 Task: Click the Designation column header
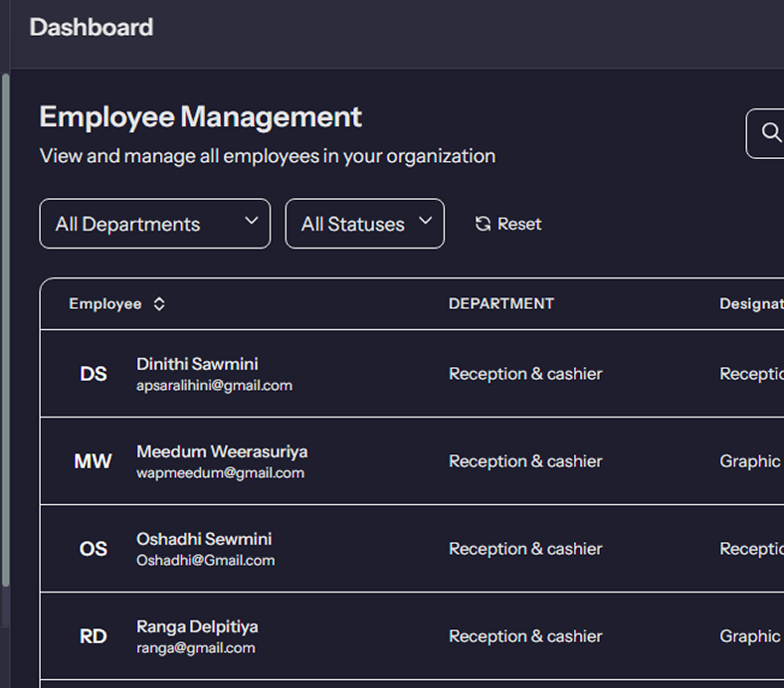(750, 304)
